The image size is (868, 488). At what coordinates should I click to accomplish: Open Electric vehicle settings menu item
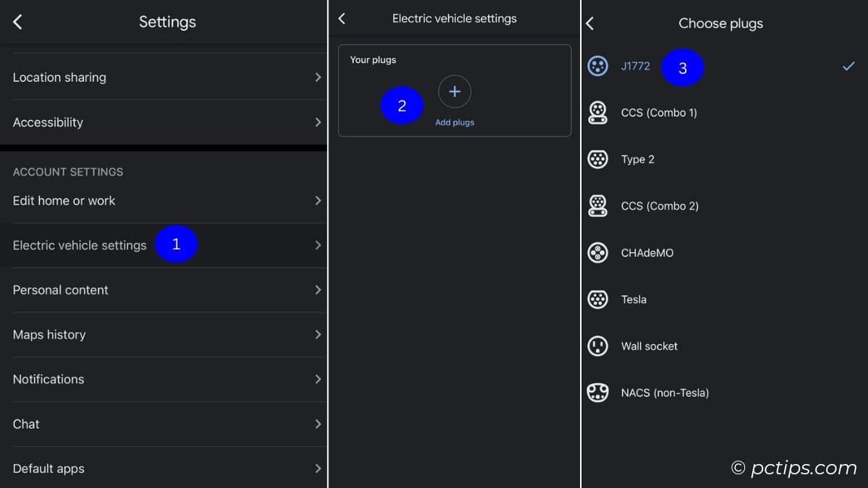(80, 245)
